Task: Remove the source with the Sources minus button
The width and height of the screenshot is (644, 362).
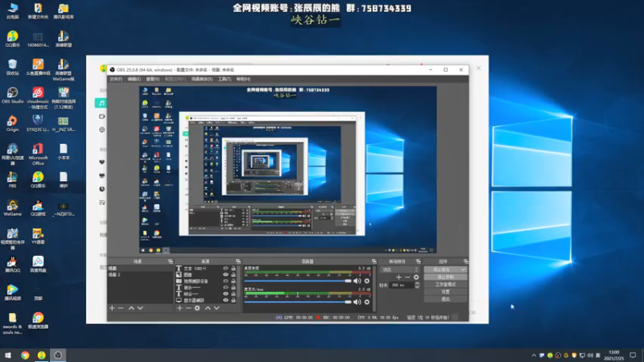Action: click(188, 308)
